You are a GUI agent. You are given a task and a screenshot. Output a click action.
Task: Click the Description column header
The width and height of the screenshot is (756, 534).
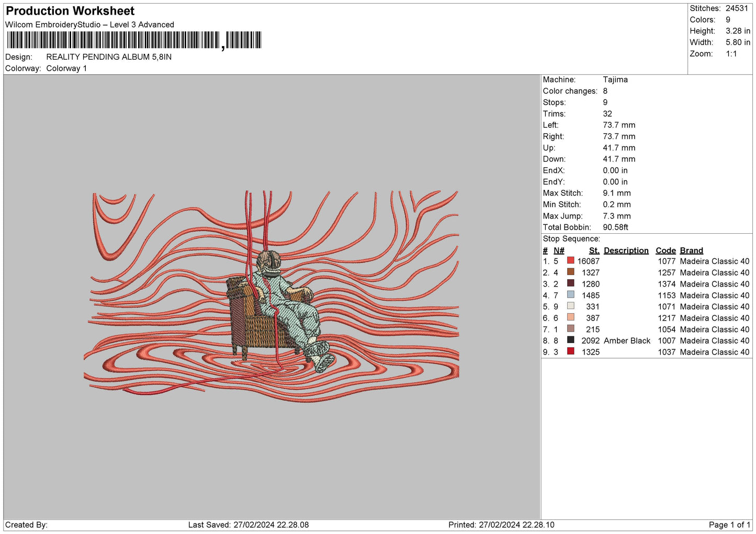coord(626,251)
